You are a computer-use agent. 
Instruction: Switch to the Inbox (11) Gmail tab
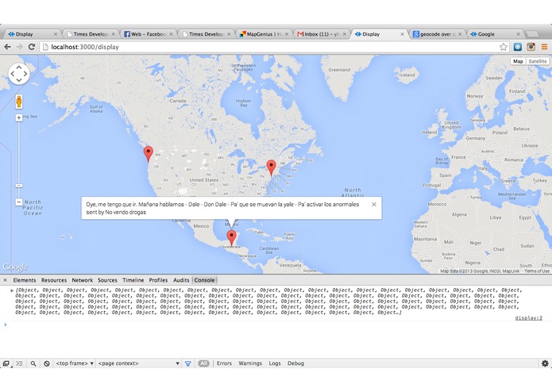(321, 34)
